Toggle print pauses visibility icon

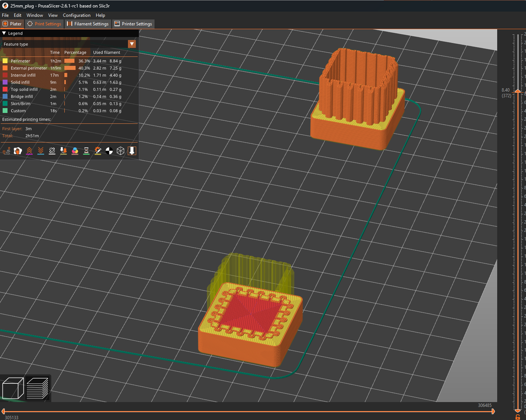pos(86,151)
